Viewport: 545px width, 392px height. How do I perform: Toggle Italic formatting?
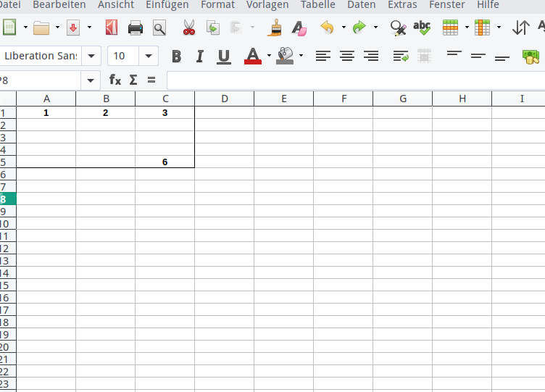[x=200, y=57]
